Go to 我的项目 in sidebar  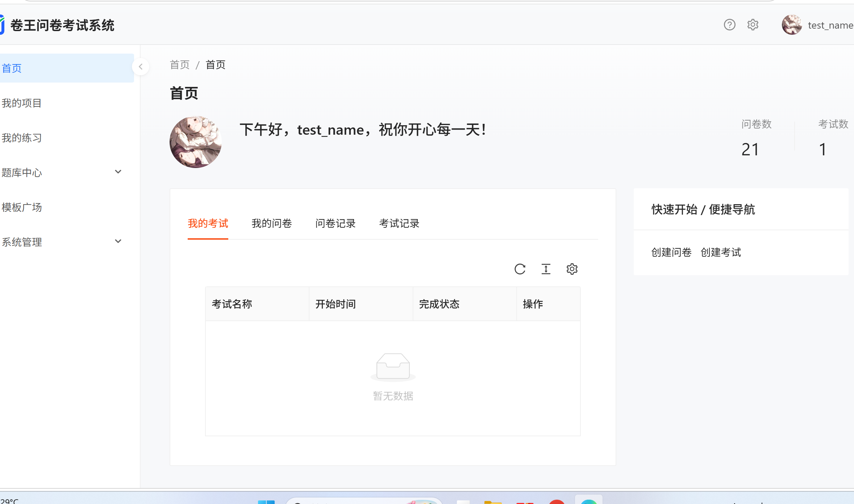pyautogui.click(x=22, y=103)
